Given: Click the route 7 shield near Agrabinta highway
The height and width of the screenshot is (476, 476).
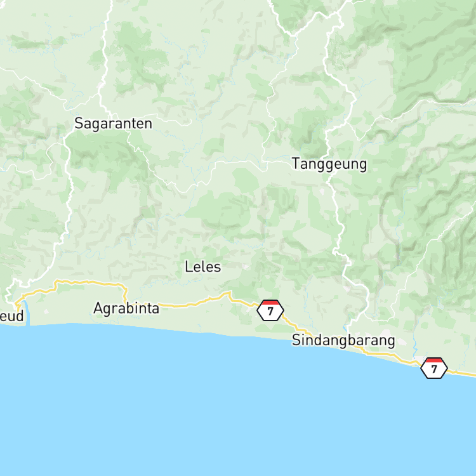Looking at the screenshot, I should click(270, 310).
